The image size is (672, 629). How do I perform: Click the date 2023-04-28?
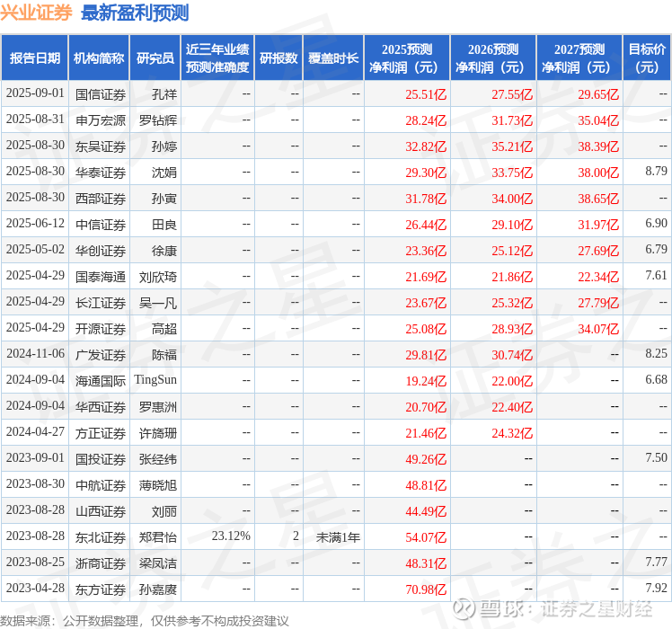[35, 589]
